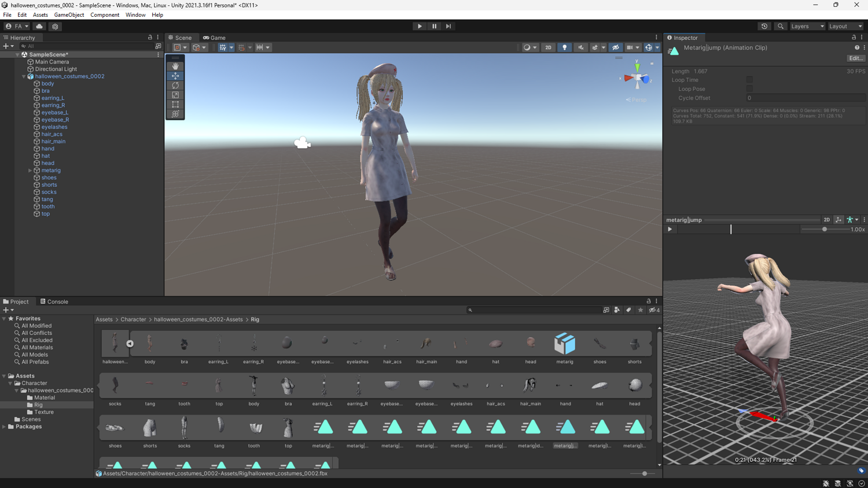
Task: Click the Hierarchy search field
Action: (x=86, y=46)
